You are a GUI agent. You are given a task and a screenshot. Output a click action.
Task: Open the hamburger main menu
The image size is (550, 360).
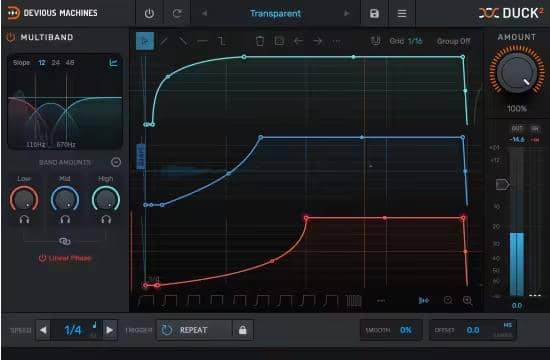(x=402, y=13)
